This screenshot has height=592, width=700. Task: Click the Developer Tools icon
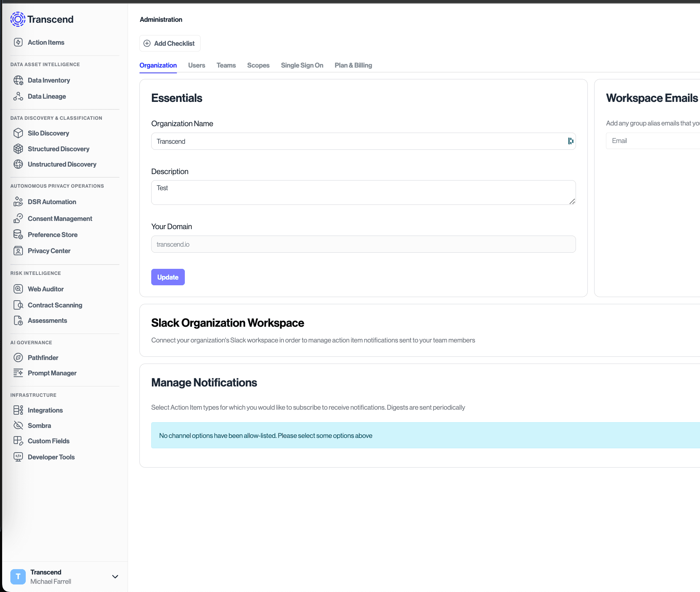coord(18,457)
